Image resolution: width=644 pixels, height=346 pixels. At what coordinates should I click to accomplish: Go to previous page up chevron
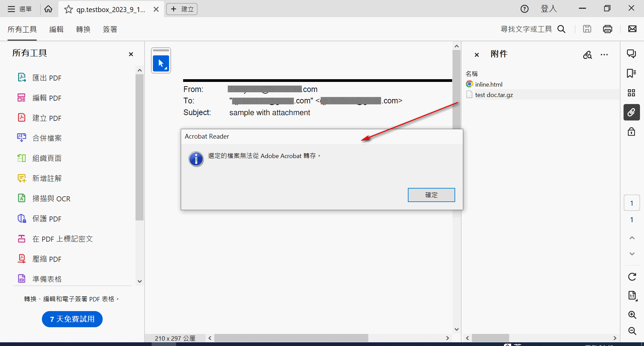[x=632, y=238]
